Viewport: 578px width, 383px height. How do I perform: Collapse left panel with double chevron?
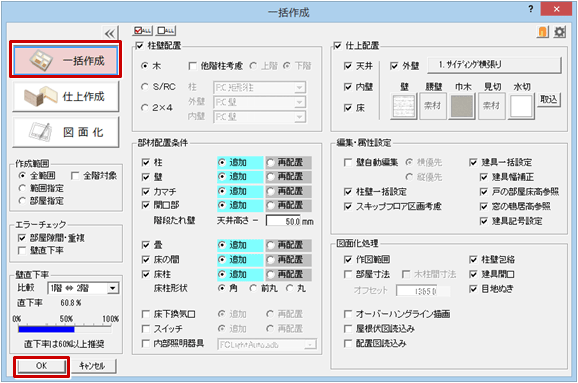coord(110,34)
